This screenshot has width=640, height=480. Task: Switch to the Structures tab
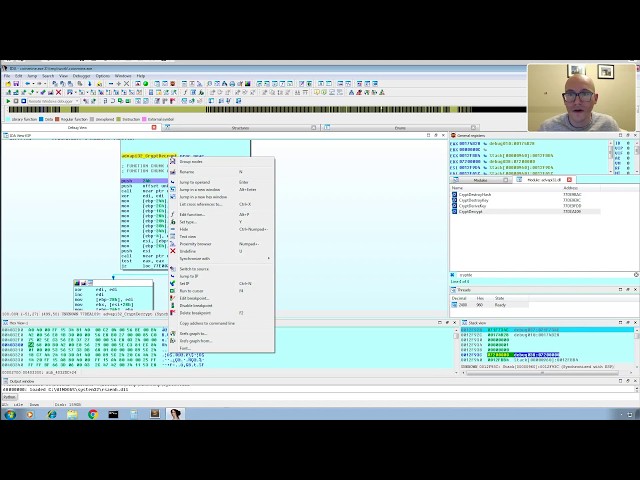point(240,128)
